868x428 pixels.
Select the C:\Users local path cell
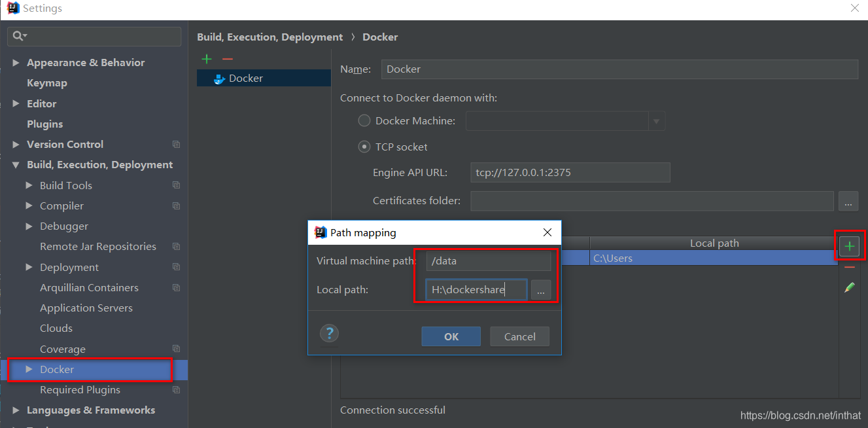pyautogui.click(x=714, y=258)
